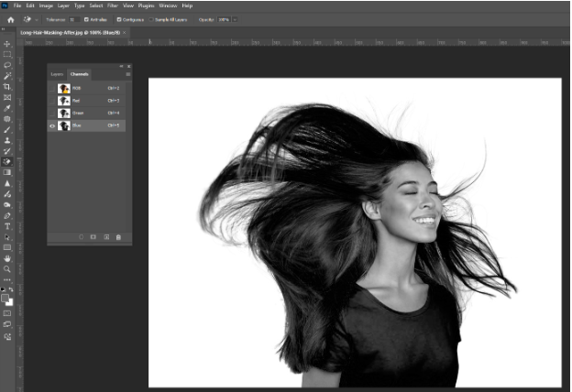Change the screen mode
Image resolution: width=572 pixels, height=392 pixels.
tap(7, 324)
